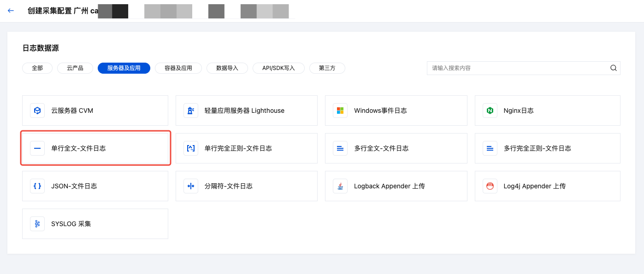Choose Nginx日志 data source

pyautogui.click(x=548, y=111)
